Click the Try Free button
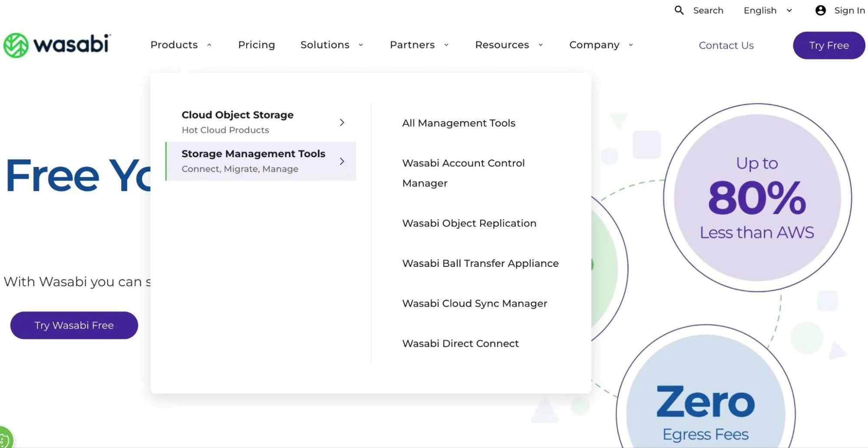 point(829,45)
